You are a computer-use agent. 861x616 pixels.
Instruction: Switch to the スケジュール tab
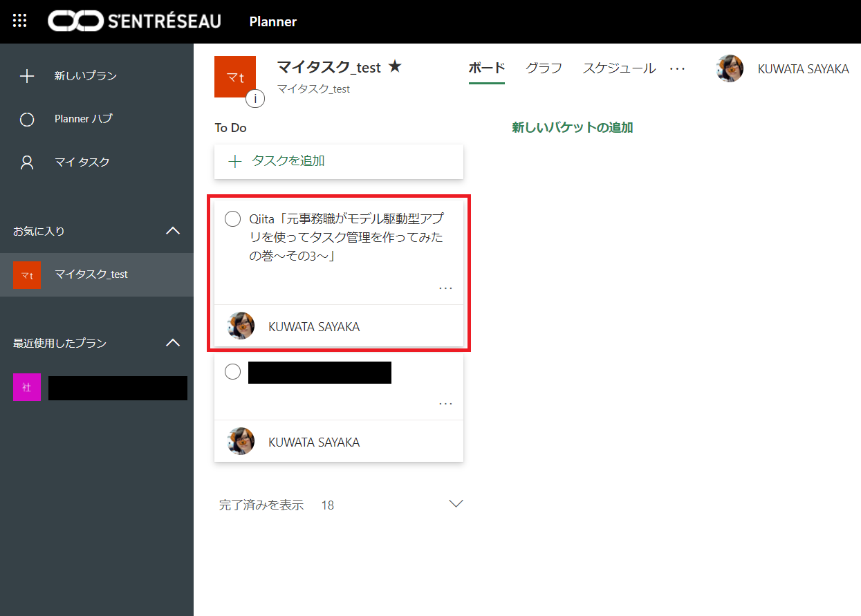619,68
